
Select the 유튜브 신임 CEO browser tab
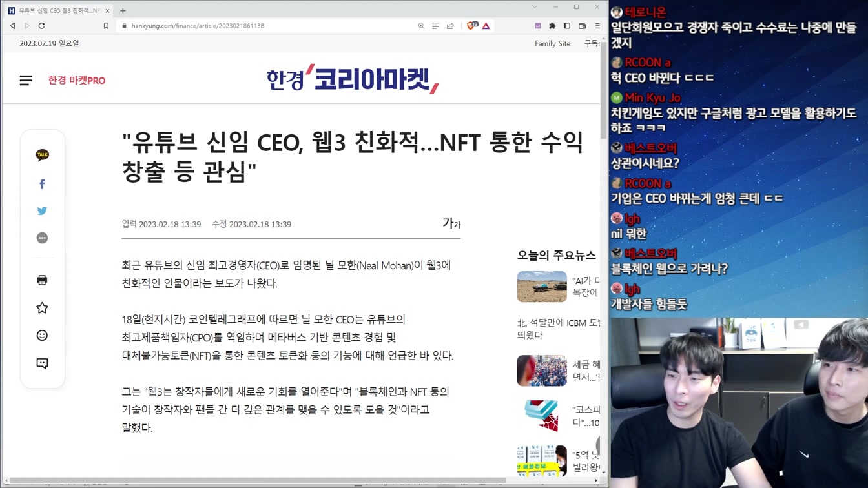pos(58,11)
